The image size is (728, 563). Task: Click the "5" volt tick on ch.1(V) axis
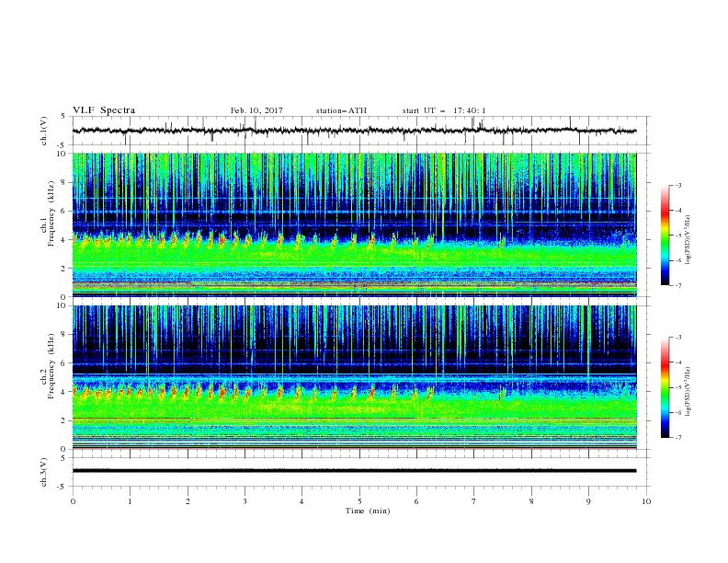click(x=63, y=117)
